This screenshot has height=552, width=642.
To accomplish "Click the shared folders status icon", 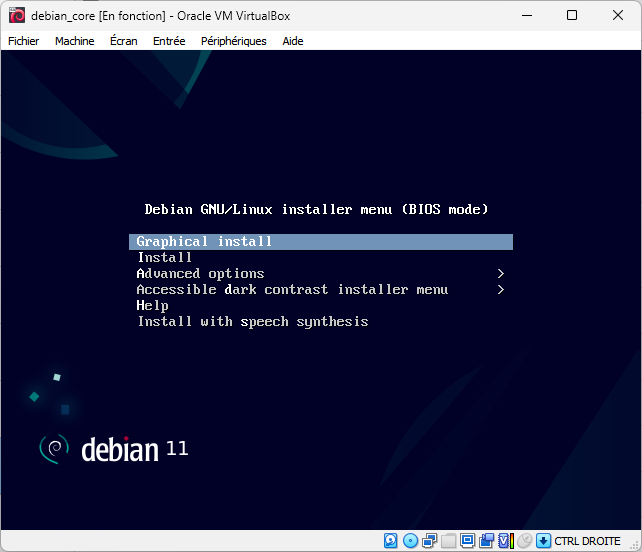I will coord(448,541).
